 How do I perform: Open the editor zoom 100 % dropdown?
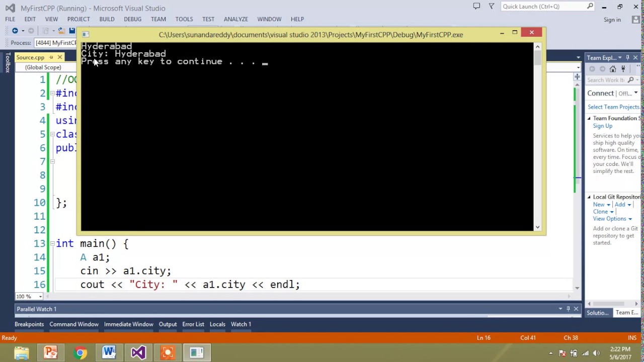click(x=40, y=297)
